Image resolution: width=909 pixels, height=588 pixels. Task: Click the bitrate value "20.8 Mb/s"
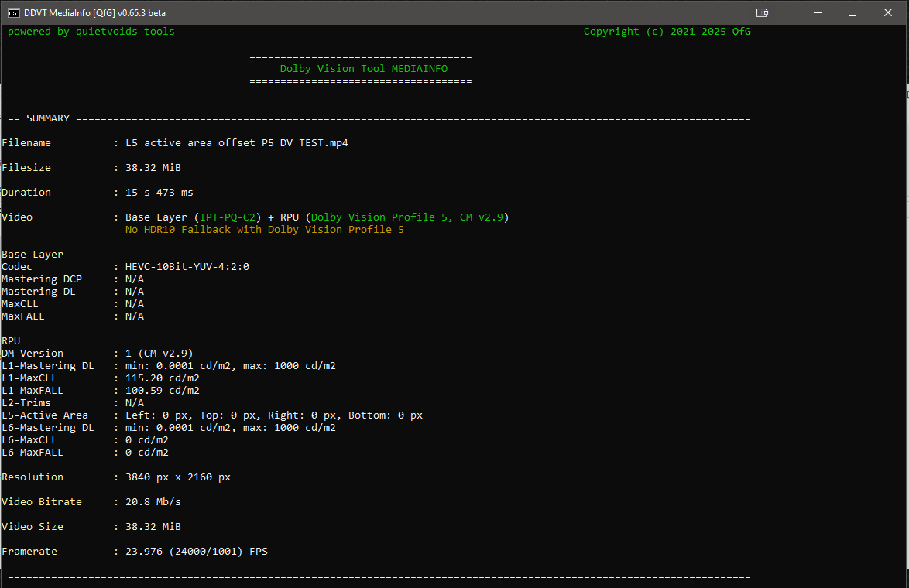153,502
